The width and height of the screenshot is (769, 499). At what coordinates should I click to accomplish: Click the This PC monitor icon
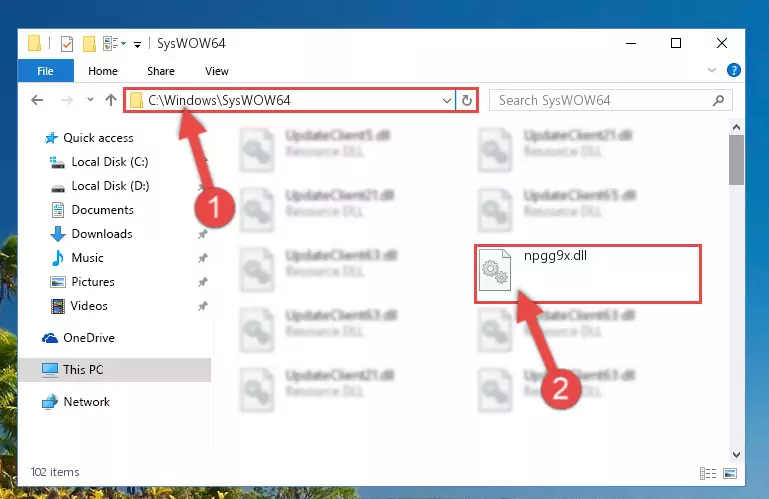tap(50, 370)
